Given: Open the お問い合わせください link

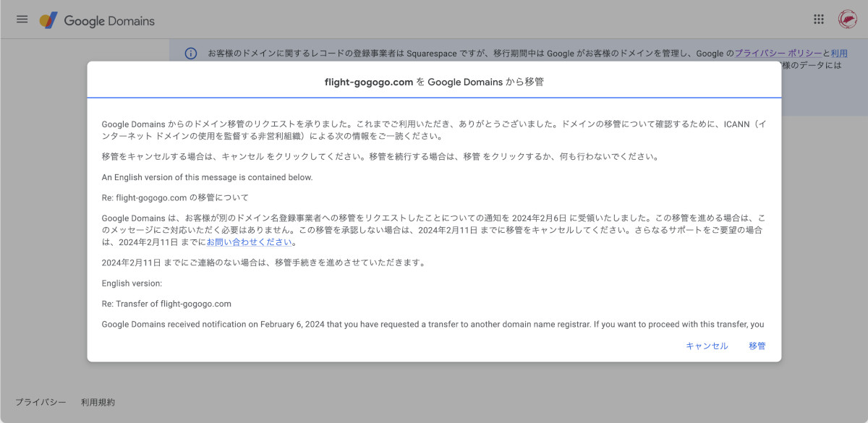Looking at the screenshot, I should coord(250,242).
